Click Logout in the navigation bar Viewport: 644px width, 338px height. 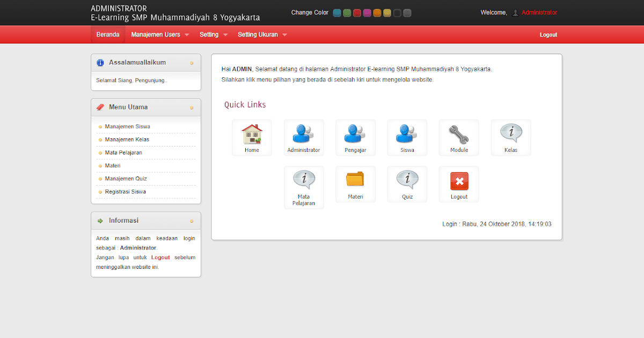click(x=548, y=34)
